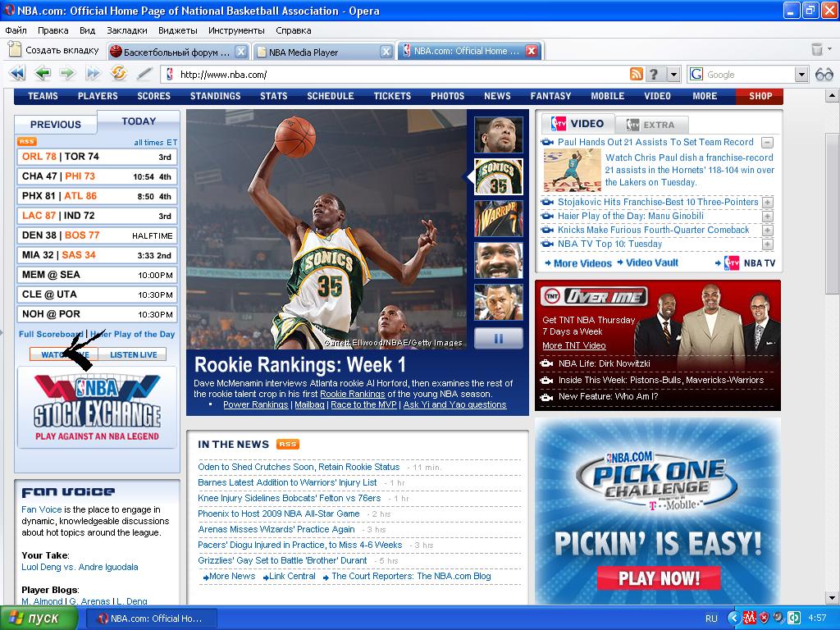Select the Tim Duncan headshot thumbnail
Image resolution: width=840 pixels, height=630 pixels.
(498, 135)
